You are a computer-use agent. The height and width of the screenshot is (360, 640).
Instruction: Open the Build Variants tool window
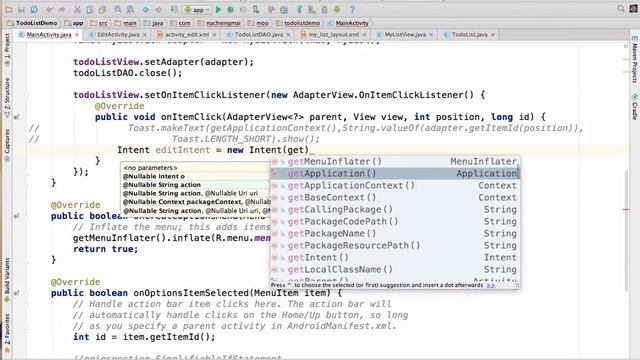(7, 280)
